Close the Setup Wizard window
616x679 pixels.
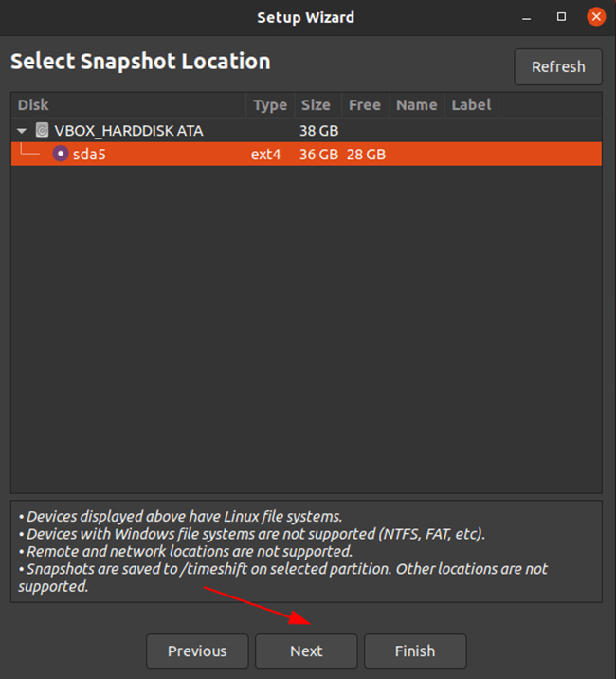click(596, 17)
